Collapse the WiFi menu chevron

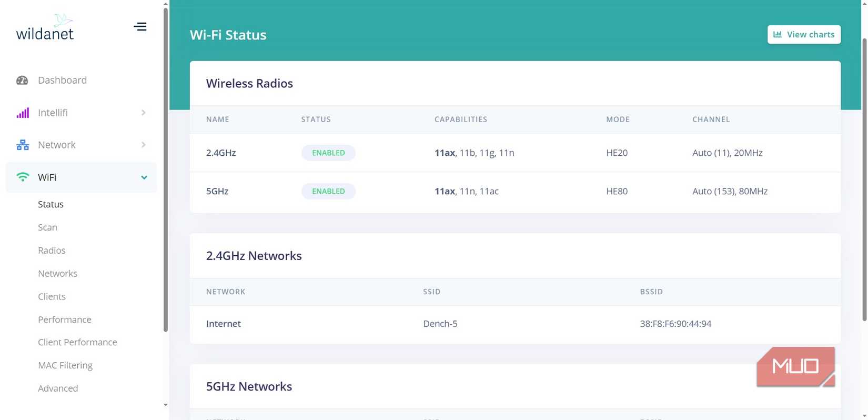[x=144, y=177]
